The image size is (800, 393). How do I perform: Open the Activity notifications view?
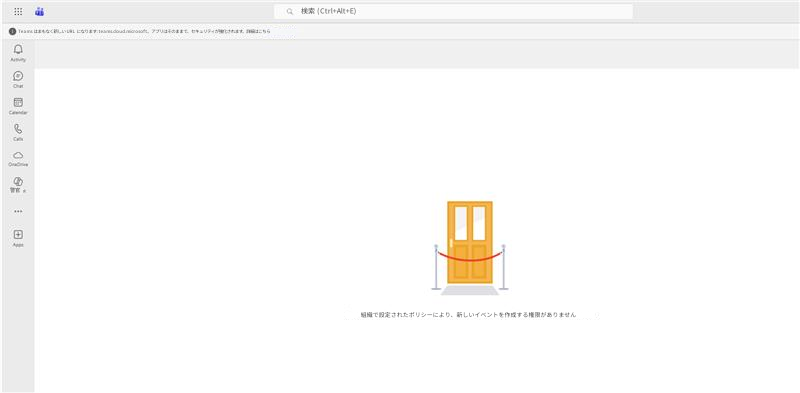click(18, 53)
